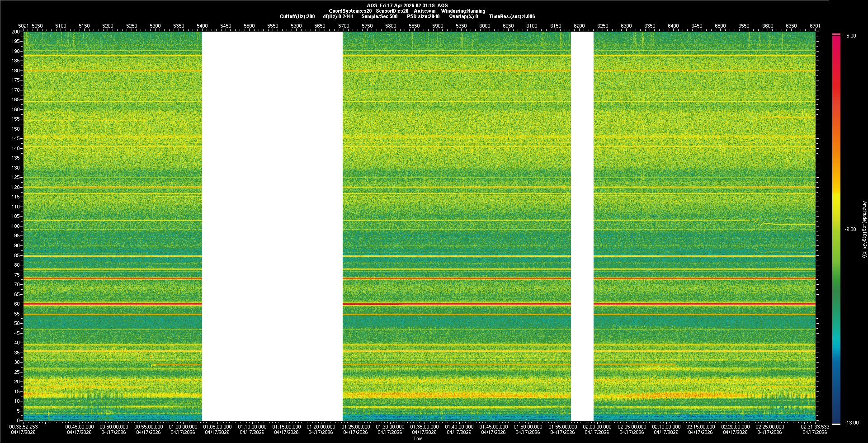The width and height of the screenshot is (868, 443).
Task: Click the Time title below the x-axis
Action: click(418, 438)
